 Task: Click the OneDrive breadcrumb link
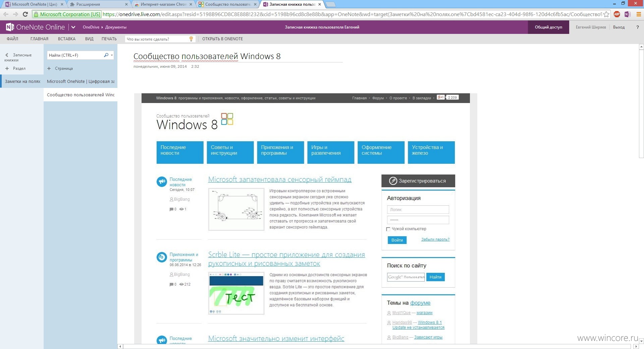click(91, 27)
